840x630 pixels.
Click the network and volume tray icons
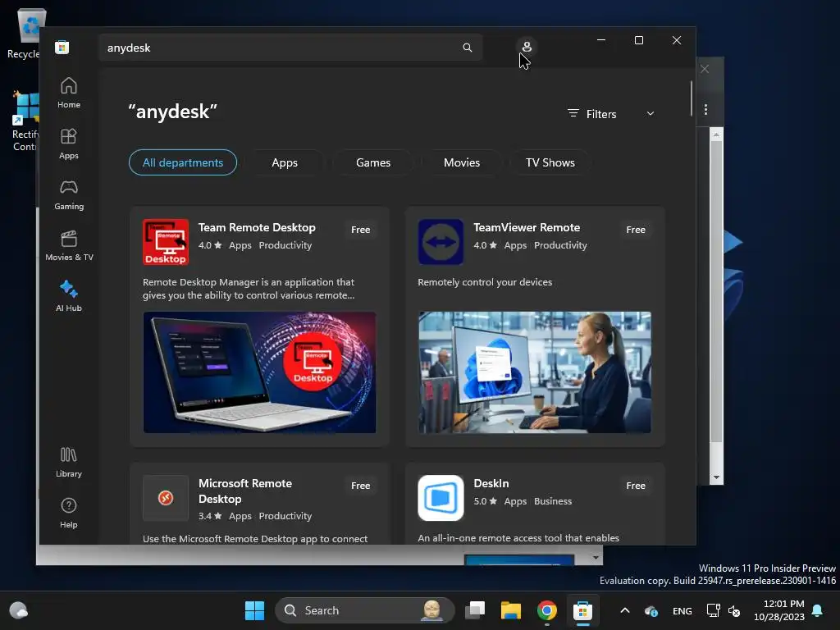point(724,610)
